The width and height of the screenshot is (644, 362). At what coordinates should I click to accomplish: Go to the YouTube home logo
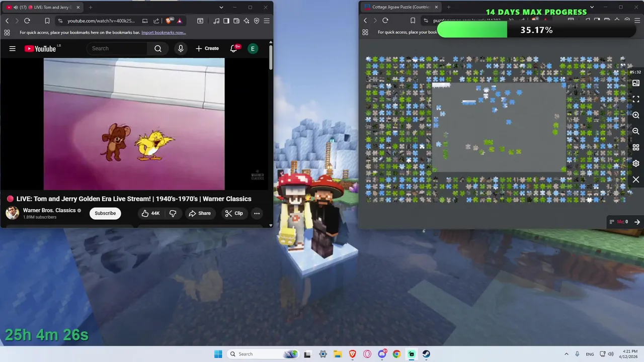40,48
